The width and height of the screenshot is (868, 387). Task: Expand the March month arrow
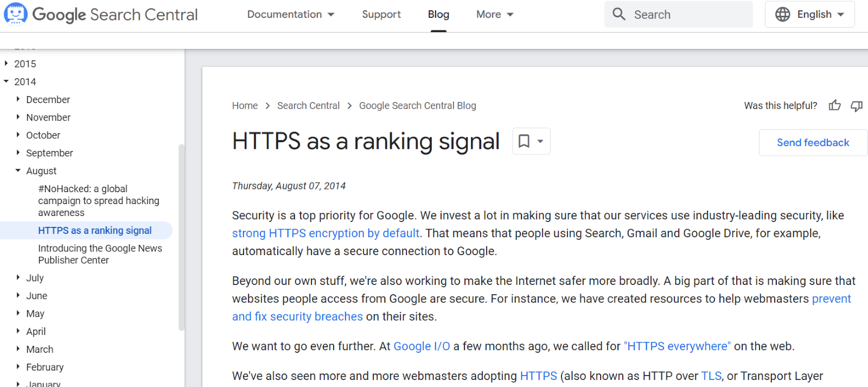click(x=18, y=349)
